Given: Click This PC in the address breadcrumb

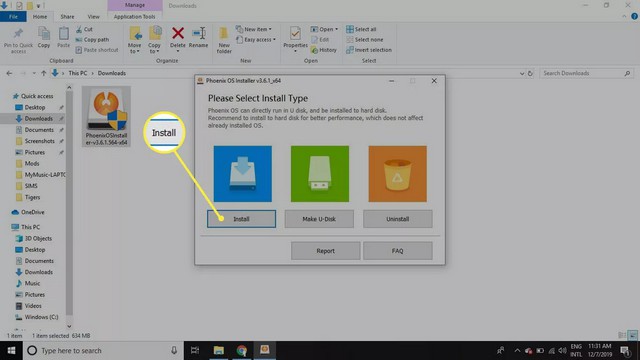Looking at the screenshot, I should [78, 73].
